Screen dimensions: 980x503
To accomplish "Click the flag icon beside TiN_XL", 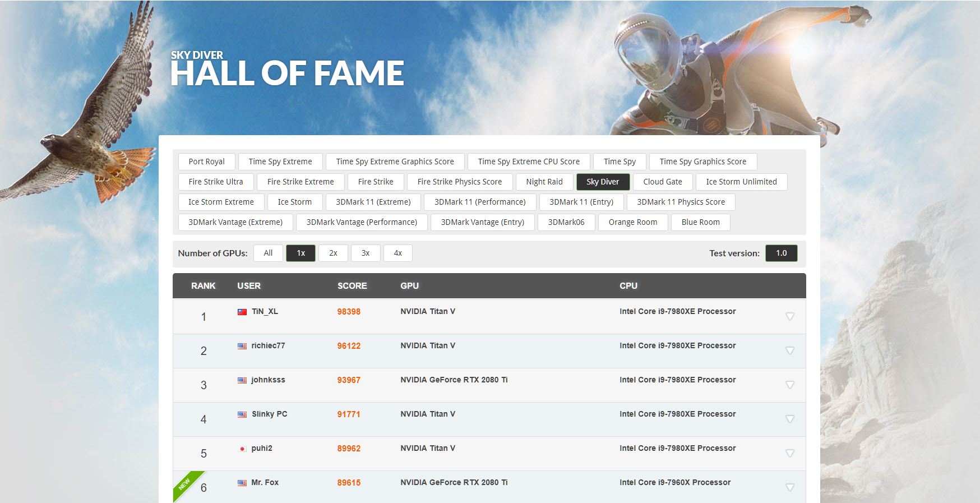I will point(242,312).
